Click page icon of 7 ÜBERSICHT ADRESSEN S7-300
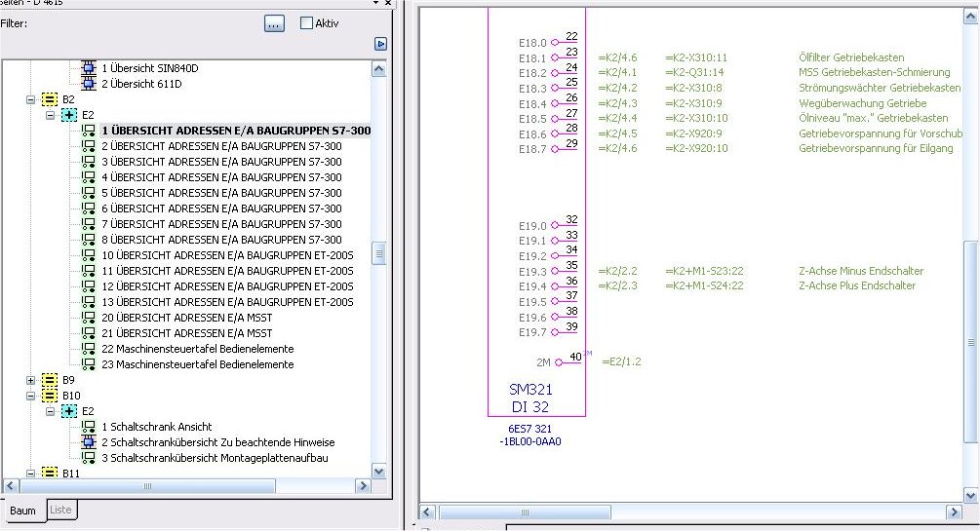This screenshot has width=980, height=531. [89, 224]
